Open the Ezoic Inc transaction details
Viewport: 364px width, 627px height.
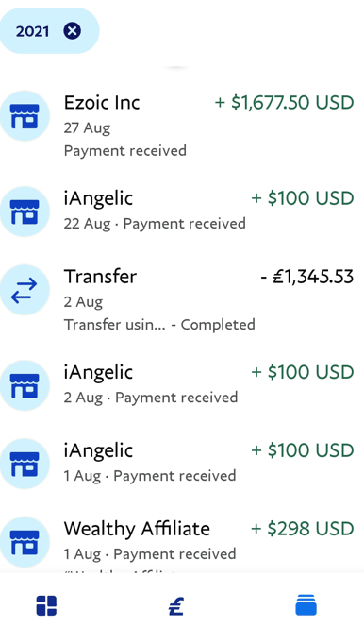[182, 126]
